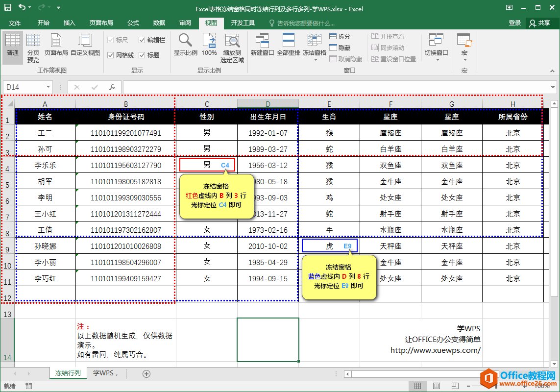This screenshot has height=392, width=560.
Task: Set zoom to 100% icon
Action: 209,45
